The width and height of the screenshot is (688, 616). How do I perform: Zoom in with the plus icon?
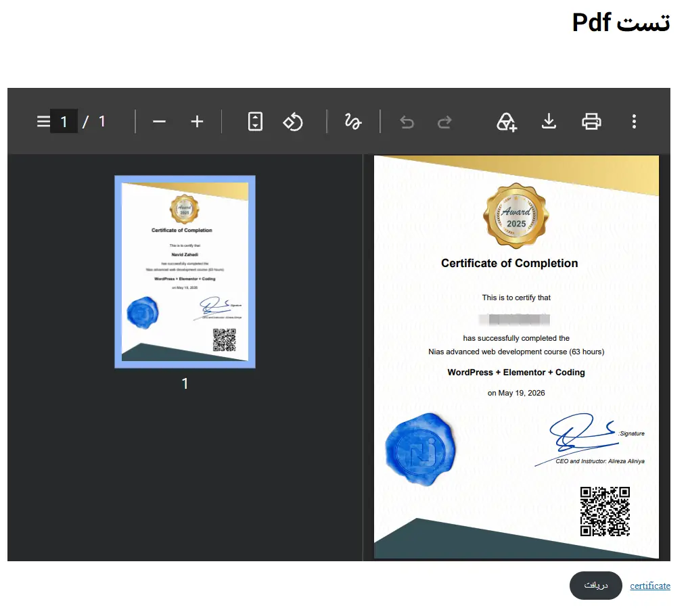coord(198,122)
